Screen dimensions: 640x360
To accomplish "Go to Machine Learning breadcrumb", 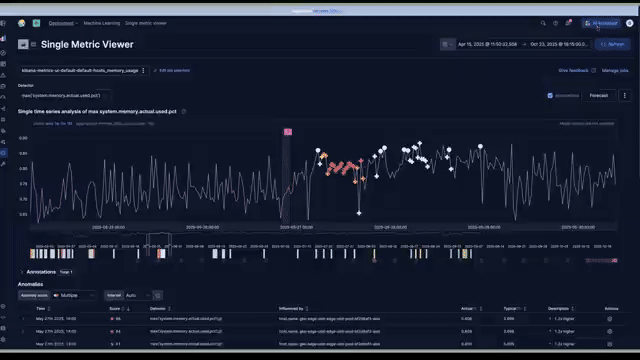I will (x=102, y=23).
